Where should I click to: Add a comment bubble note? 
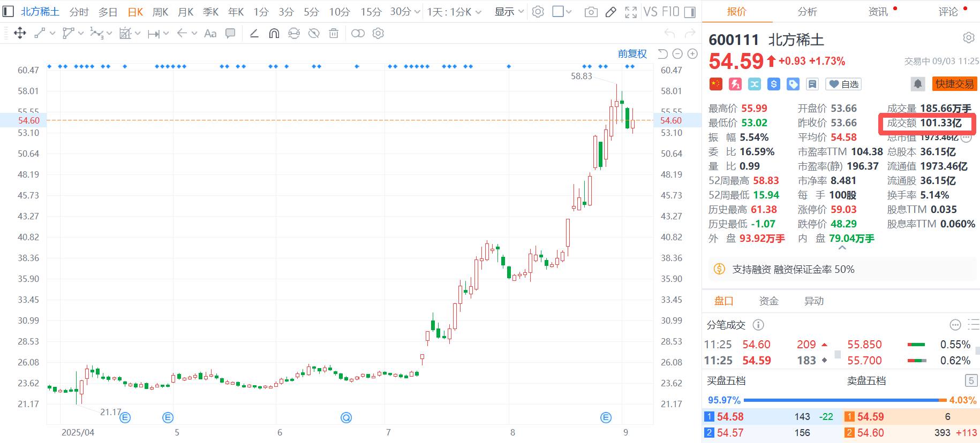[x=230, y=33]
